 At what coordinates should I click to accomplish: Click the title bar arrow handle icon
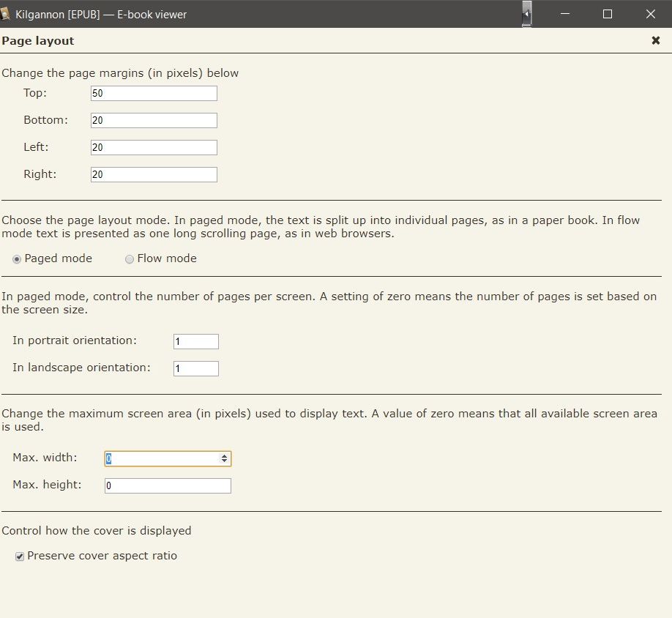527,14
